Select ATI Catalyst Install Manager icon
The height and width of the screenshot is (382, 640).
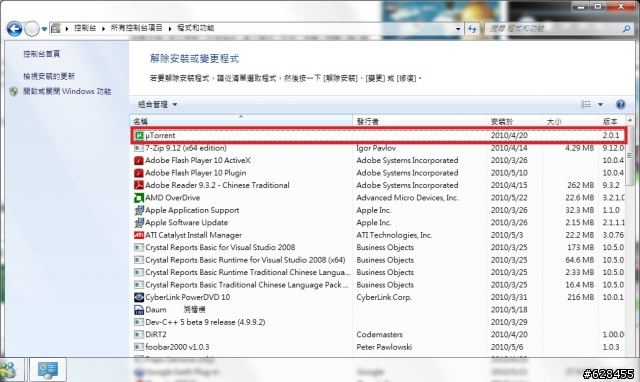pyautogui.click(x=139, y=235)
